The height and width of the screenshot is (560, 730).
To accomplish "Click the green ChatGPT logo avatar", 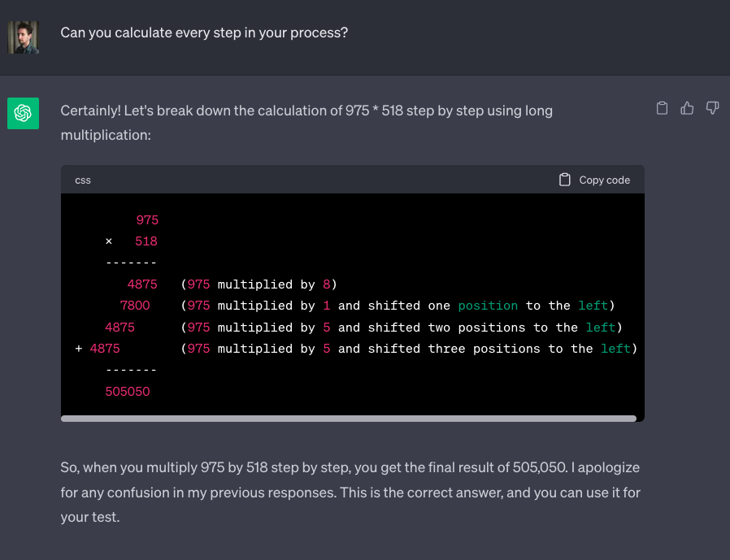I will [x=24, y=113].
